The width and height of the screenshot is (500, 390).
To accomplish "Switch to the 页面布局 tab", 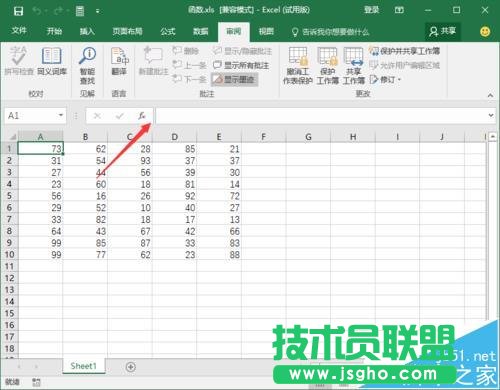I will (x=127, y=31).
